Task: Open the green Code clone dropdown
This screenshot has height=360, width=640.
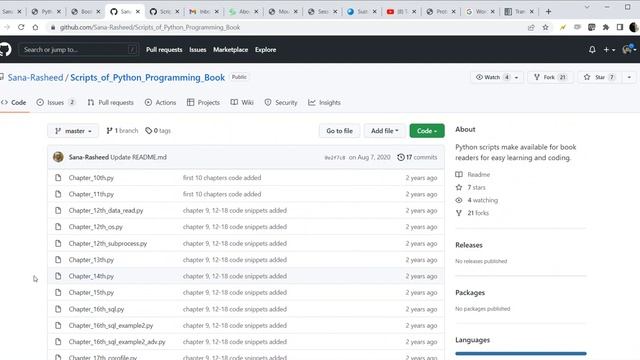Action: (427, 131)
